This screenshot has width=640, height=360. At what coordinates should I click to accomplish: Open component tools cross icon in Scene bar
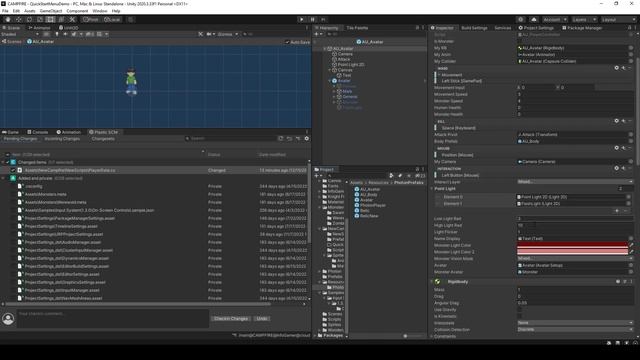pos(200,34)
